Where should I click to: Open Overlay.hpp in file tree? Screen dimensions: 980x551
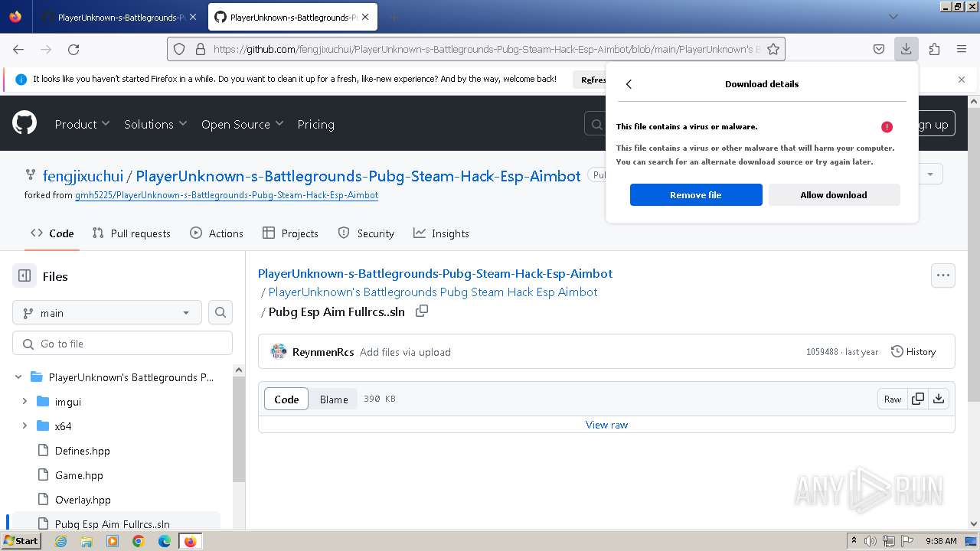click(x=83, y=500)
